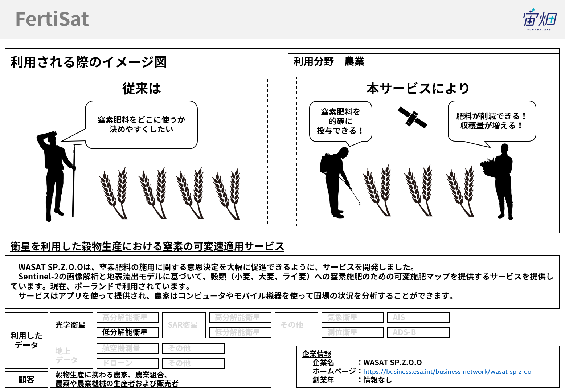
Task: Click the satellite icon in the service panel
Action: (x=412, y=117)
